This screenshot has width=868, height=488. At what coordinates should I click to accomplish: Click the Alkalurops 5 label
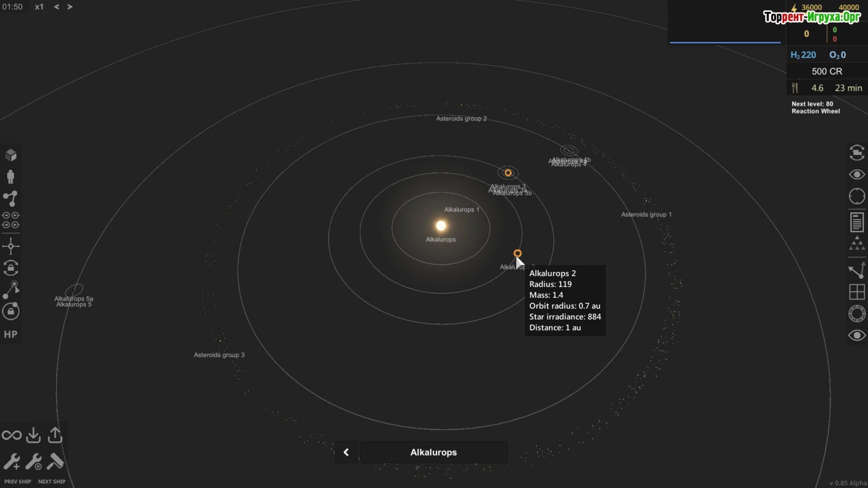[74, 305]
